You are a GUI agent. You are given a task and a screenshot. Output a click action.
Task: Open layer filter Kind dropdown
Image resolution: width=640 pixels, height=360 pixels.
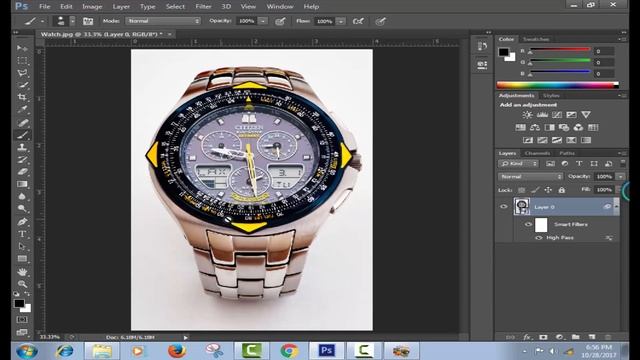(x=518, y=164)
